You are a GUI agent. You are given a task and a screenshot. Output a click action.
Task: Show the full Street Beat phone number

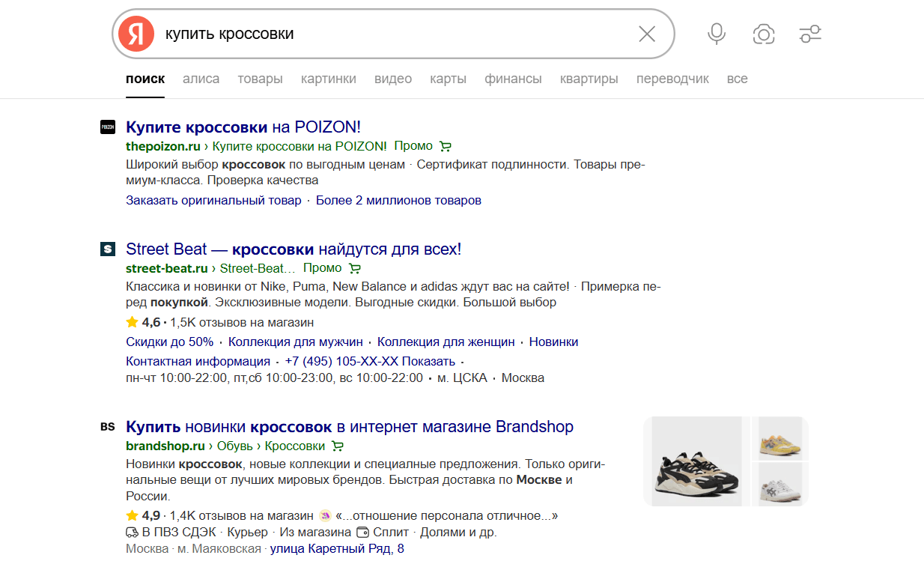pyautogui.click(x=434, y=362)
